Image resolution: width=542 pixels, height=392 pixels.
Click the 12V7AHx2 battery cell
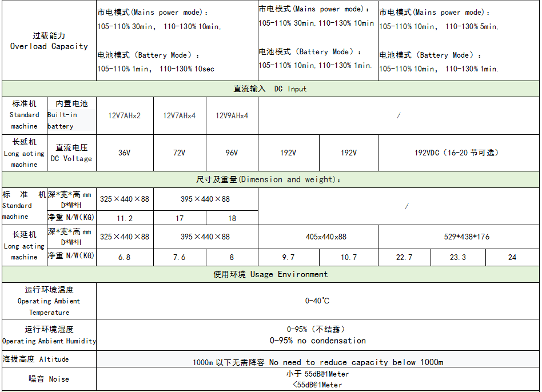[x=125, y=115]
